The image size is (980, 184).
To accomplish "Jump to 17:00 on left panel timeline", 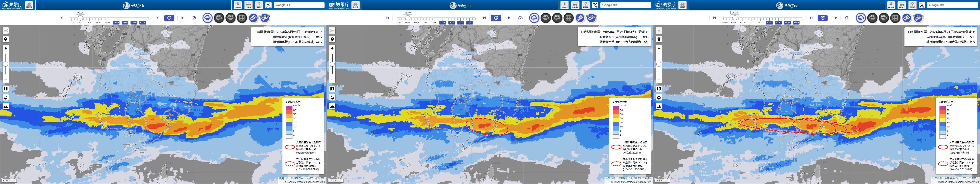I will coord(116,22).
